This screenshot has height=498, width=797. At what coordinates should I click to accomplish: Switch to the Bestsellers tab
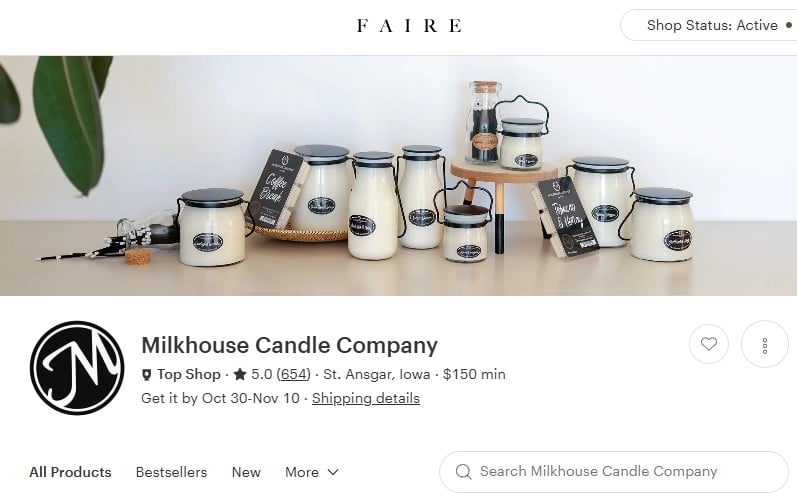tap(171, 472)
